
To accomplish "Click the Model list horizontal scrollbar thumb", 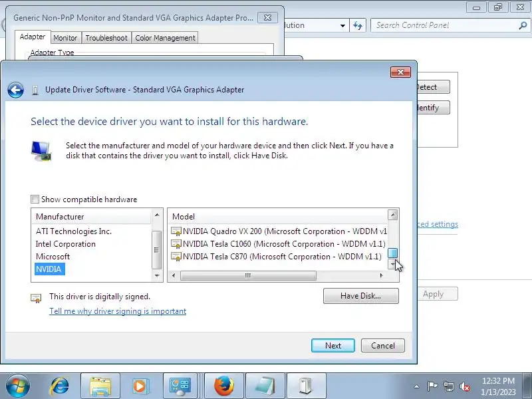I will click(248, 275).
